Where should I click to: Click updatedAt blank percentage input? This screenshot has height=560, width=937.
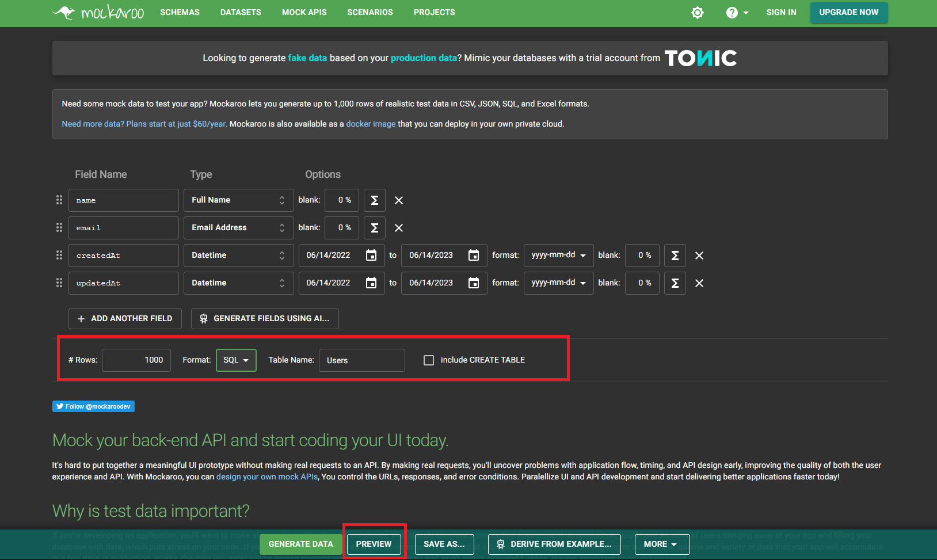[x=642, y=283]
